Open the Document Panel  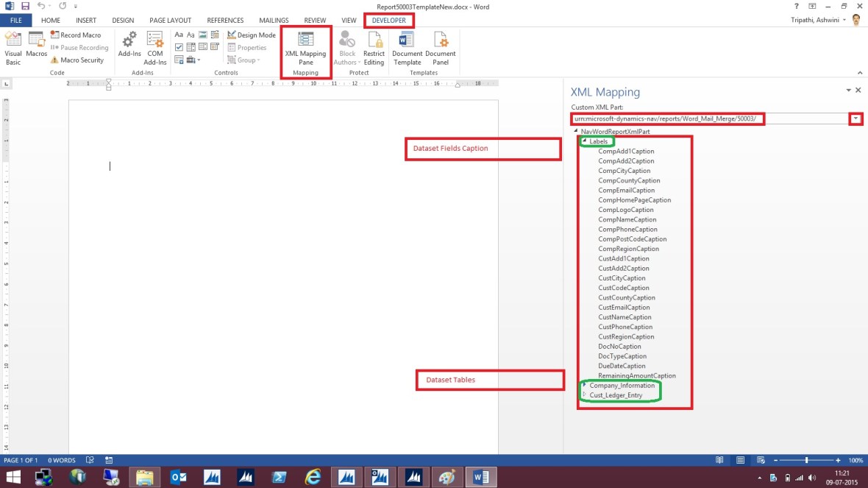[x=440, y=46]
